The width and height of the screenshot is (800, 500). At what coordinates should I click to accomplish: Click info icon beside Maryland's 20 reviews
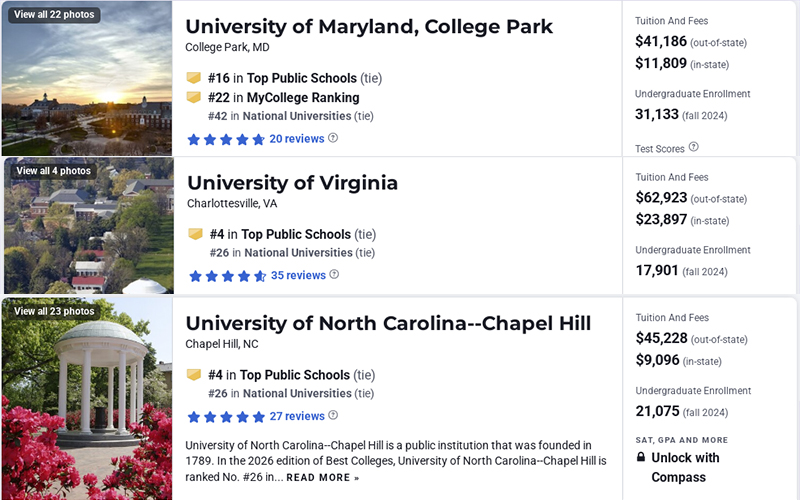(333, 138)
